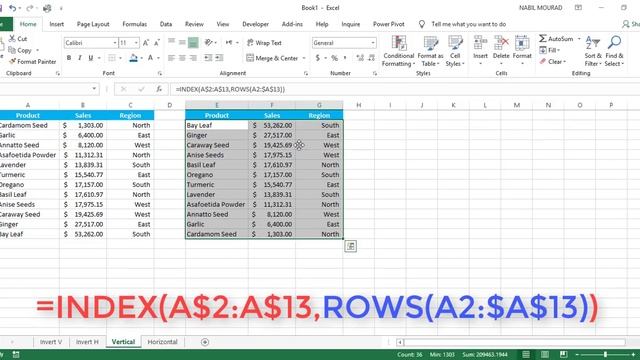Click the Cut scissors icon

(x=12, y=38)
